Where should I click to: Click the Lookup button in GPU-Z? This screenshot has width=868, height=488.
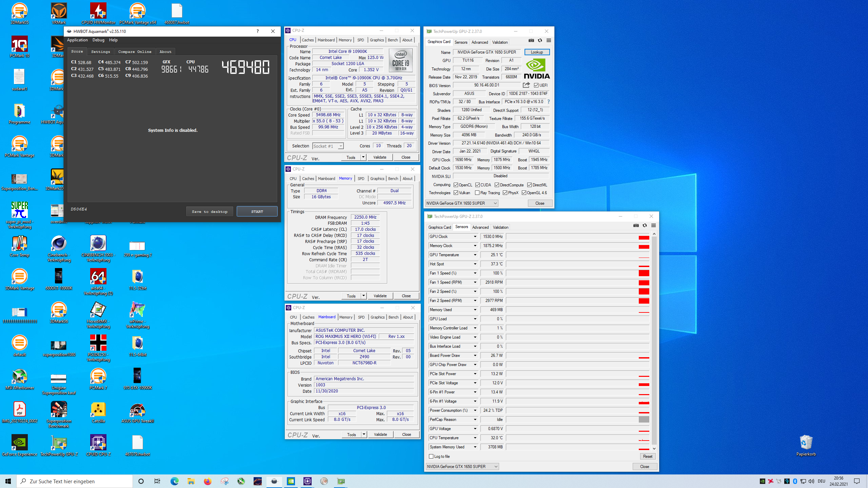537,52
